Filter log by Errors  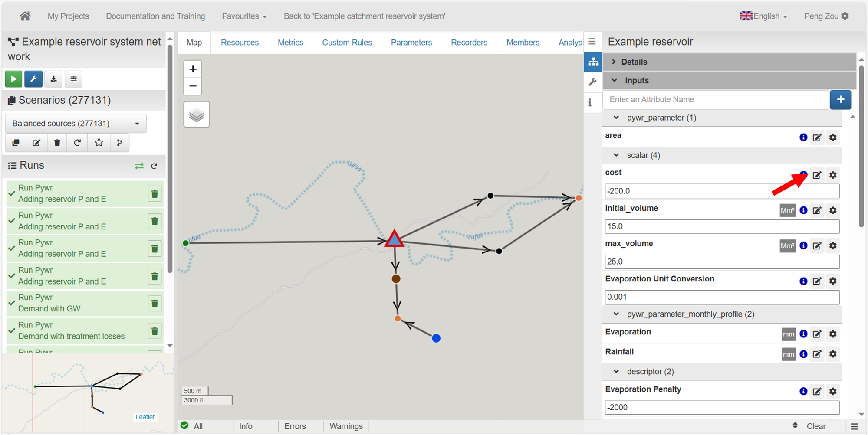tap(295, 426)
